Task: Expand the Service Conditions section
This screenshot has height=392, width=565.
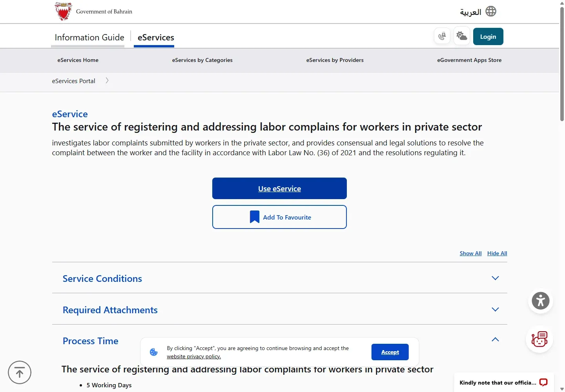Action: pos(279,278)
